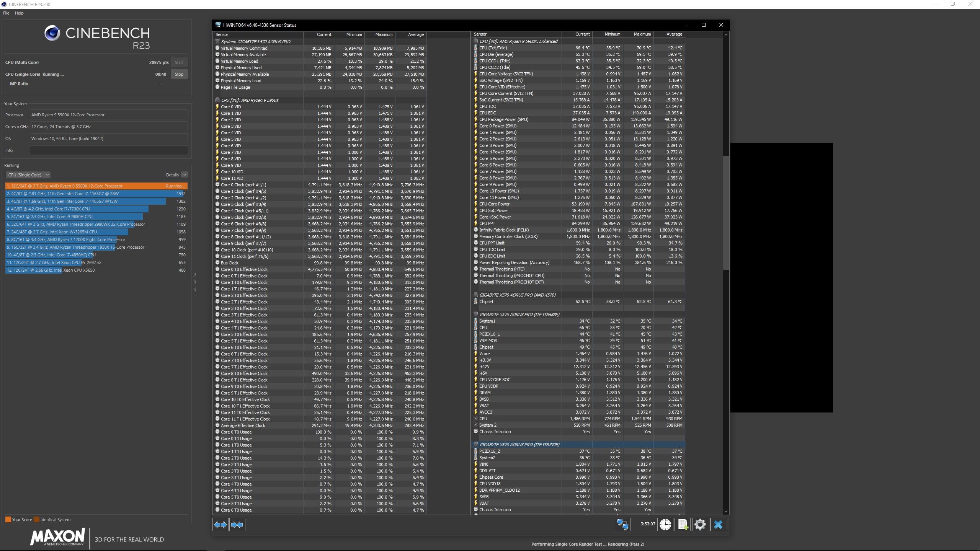The height and width of the screenshot is (551, 980).
Task: Click the Minimum column header in right pane
Action: 608,34
